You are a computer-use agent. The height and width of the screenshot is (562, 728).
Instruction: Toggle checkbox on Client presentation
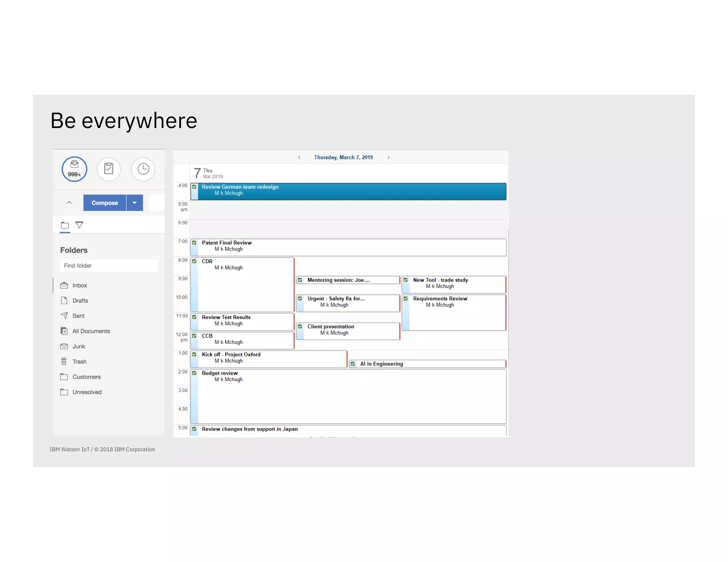coord(300,326)
